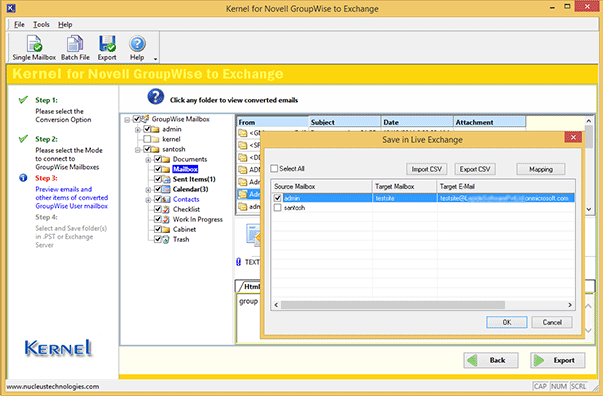Screen dimensions: 603x396
Task: Toggle the GroupWise Mailbox root checkbox
Action: coord(137,119)
